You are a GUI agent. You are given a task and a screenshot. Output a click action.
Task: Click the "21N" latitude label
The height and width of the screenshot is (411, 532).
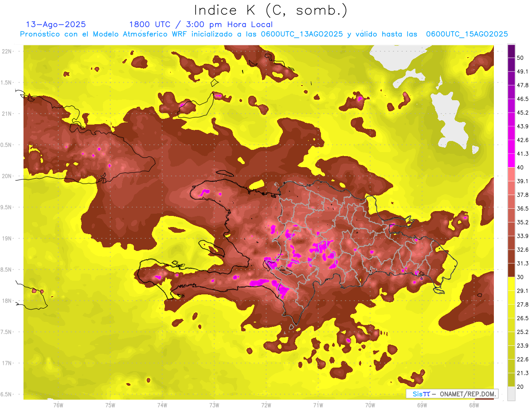[7, 114]
